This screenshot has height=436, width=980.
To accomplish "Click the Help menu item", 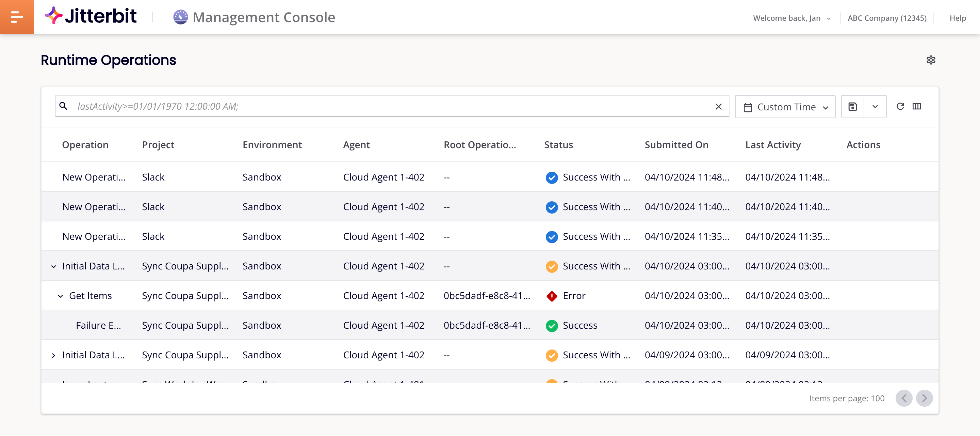I will pyautogui.click(x=957, y=17).
